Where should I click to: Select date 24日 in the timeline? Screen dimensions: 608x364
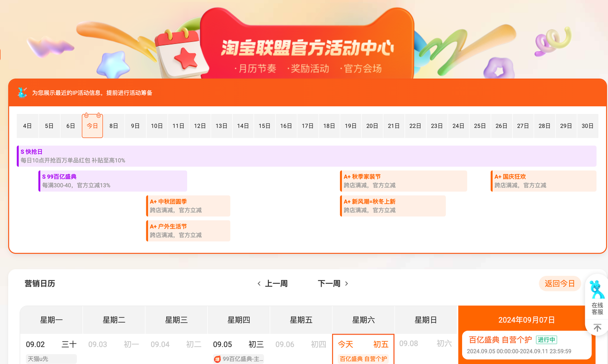click(458, 126)
